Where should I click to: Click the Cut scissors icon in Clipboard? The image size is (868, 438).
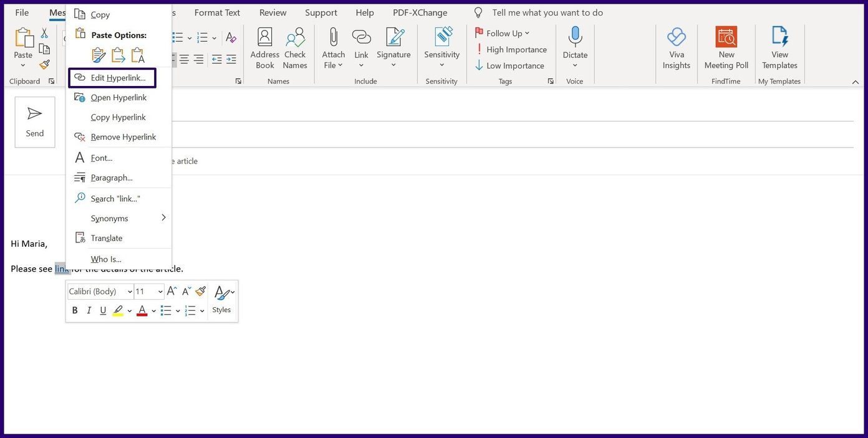(44, 33)
